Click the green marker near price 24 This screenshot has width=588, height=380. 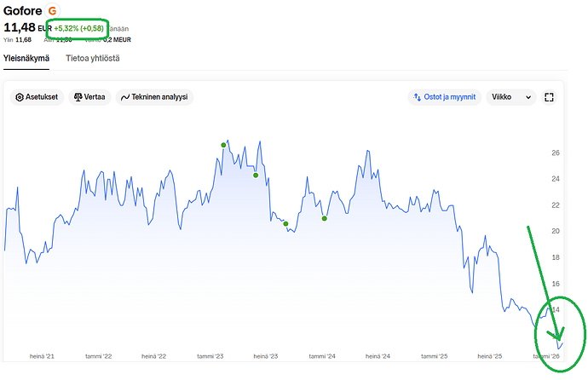click(x=256, y=176)
